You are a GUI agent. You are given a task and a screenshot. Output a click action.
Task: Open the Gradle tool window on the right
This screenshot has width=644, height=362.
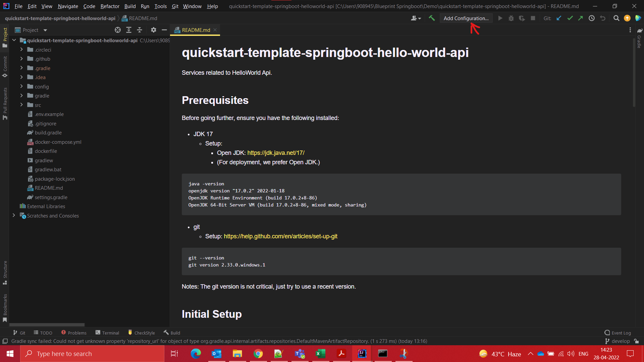point(639,40)
